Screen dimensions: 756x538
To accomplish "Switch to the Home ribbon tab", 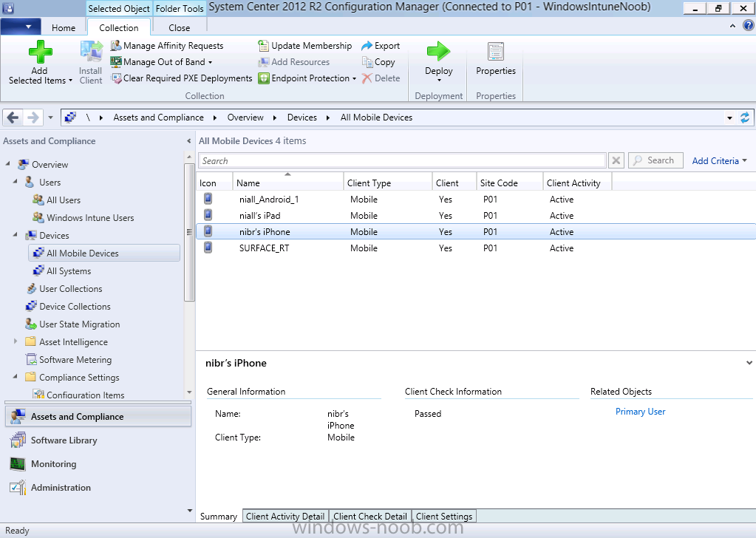I will pos(64,28).
